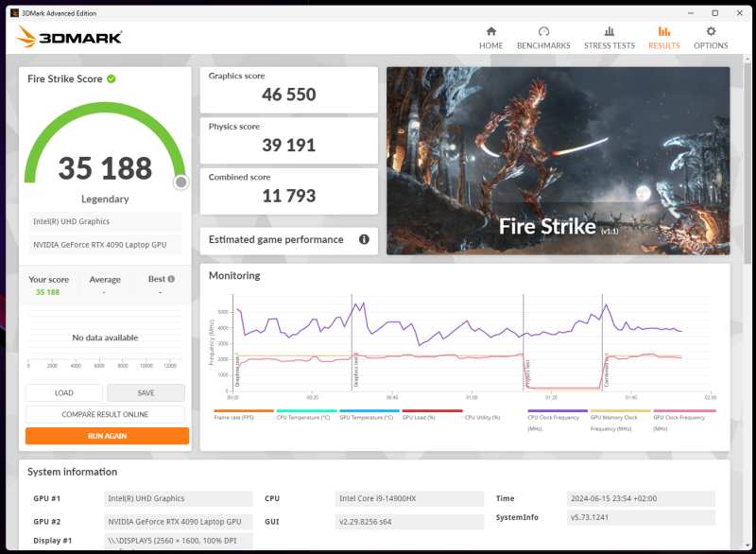
Task: Toggle the CPU Temperature legend swatch
Action: coord(306,411)
